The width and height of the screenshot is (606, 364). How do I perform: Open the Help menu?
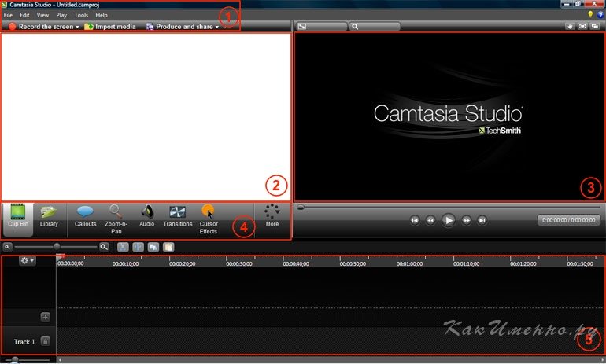pyautogui.click(x=102, y=15)
